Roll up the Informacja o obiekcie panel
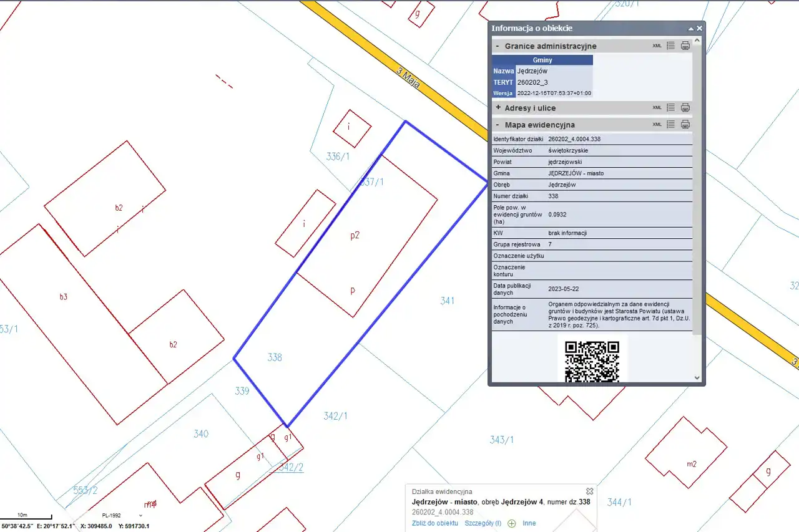 (x=691, y=29)
